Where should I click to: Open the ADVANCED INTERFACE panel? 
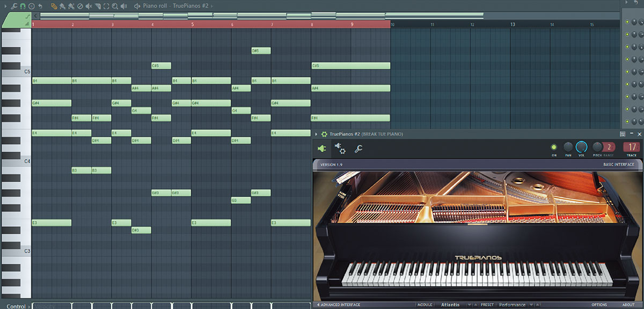[339, 305]
